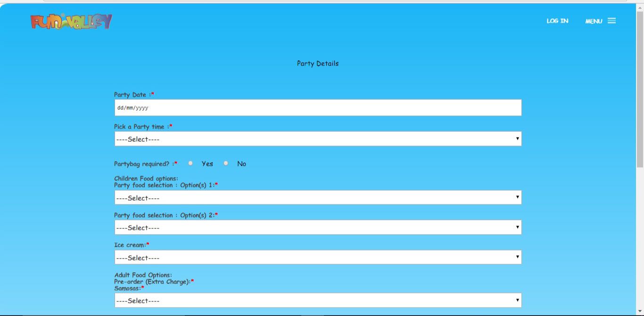Open the hamburger MENU icon
This screenshot has height=316, width=644.
[x=611, y=21]
